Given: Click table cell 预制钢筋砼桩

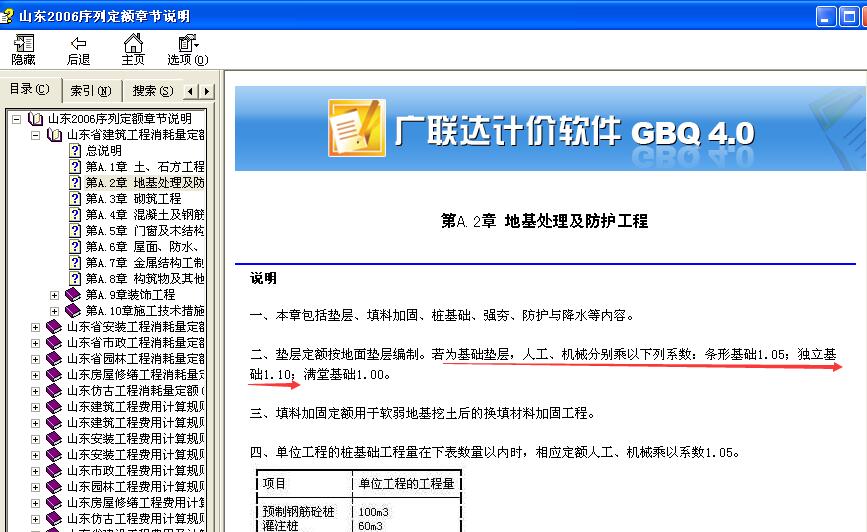Looking at the screenshot, I should click(298, 512).
